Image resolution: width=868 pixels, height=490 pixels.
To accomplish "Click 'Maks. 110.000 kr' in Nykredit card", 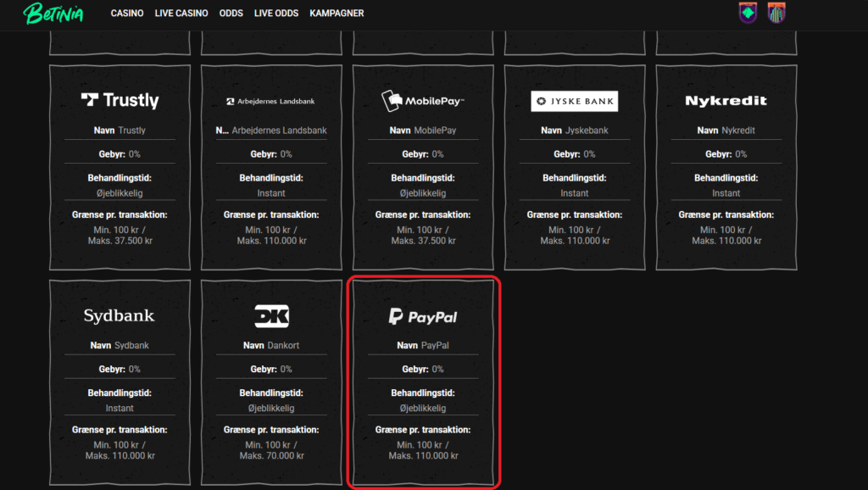I will click(726, 241).
